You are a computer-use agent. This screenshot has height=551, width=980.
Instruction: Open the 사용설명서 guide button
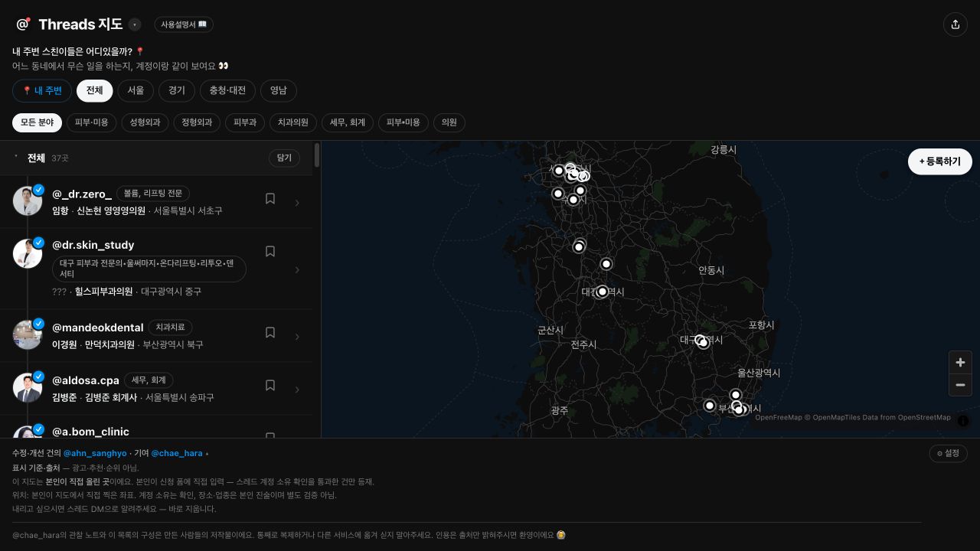pyautogui.click(x=184, y=24)
